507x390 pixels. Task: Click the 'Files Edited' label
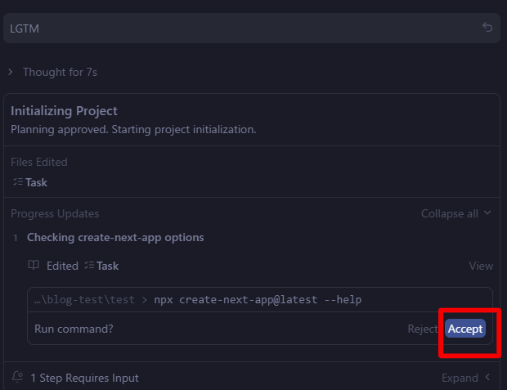39,162
